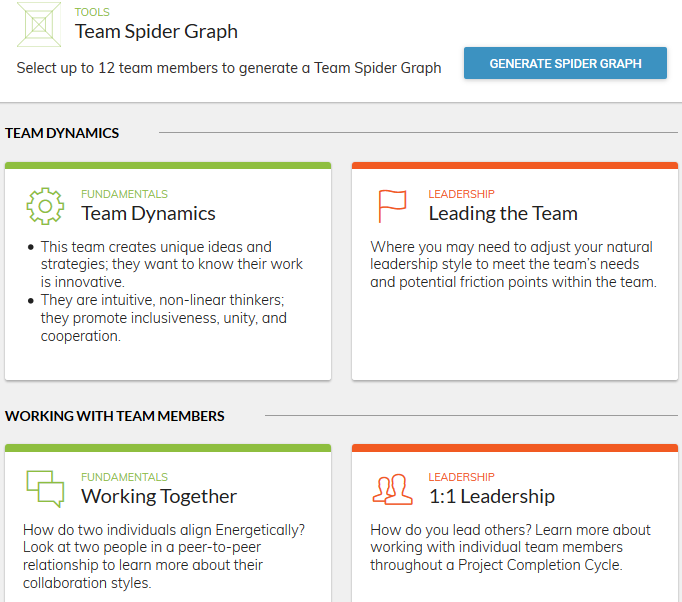Click the Leading the Team flag icon

392,206
